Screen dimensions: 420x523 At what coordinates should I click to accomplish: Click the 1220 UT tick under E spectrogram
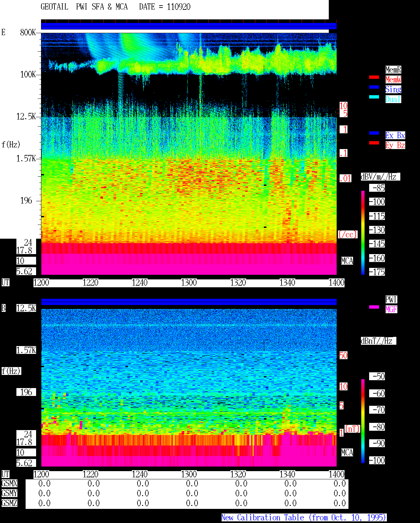[x=91, y=283]
